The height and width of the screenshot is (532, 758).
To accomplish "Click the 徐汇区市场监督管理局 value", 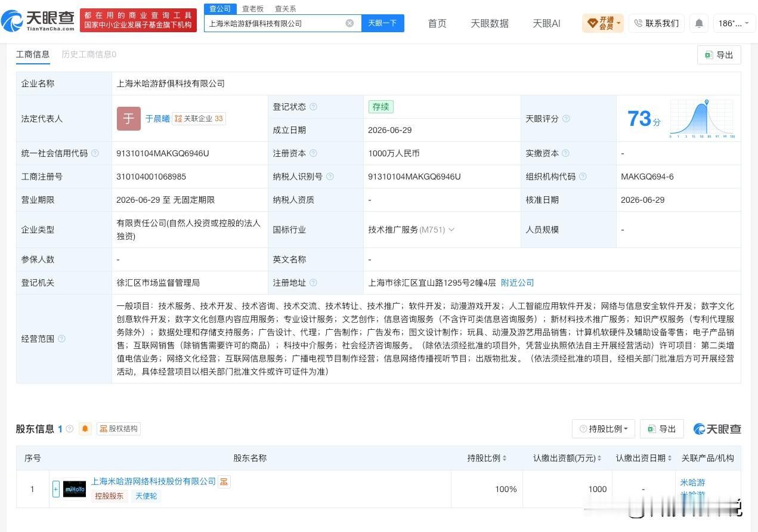I will (158, 283).
